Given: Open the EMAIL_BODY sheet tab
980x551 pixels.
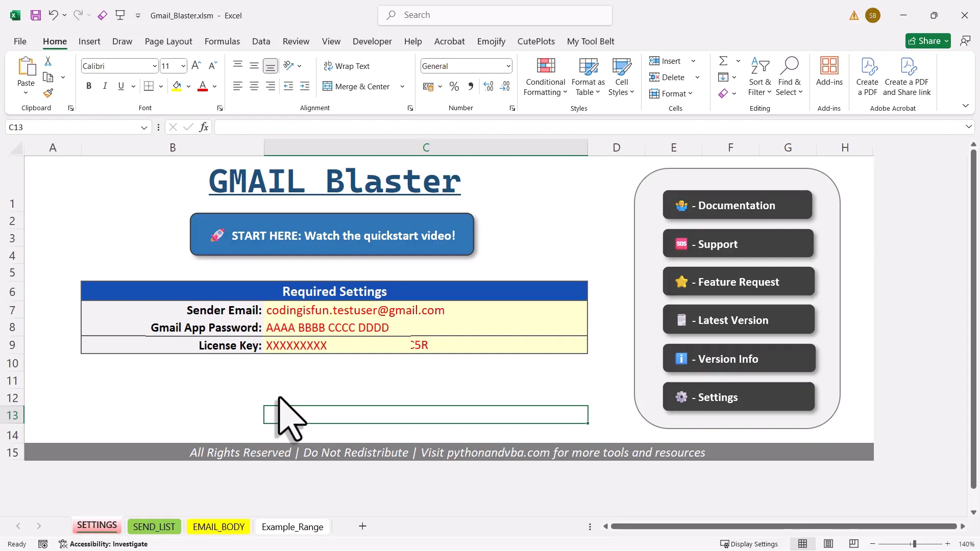Looking at the screenshot, I should (x=218, y=527).
